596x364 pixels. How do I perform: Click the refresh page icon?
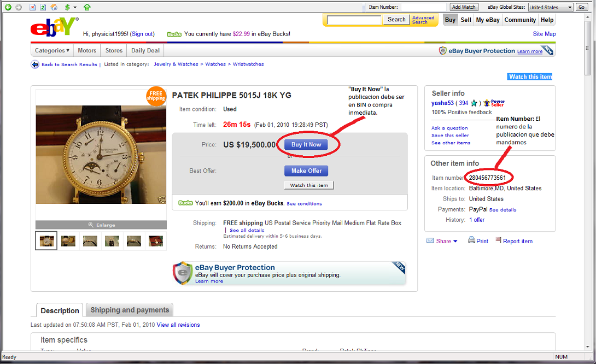pos(43,7)
